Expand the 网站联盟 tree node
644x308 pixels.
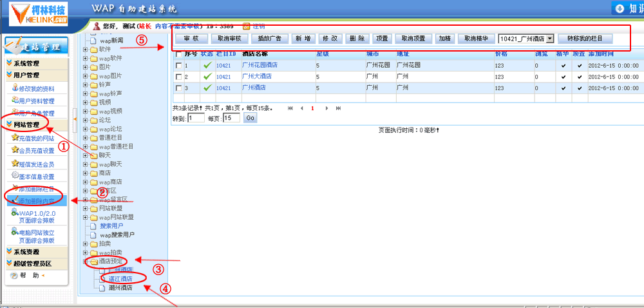coord(86,209)
